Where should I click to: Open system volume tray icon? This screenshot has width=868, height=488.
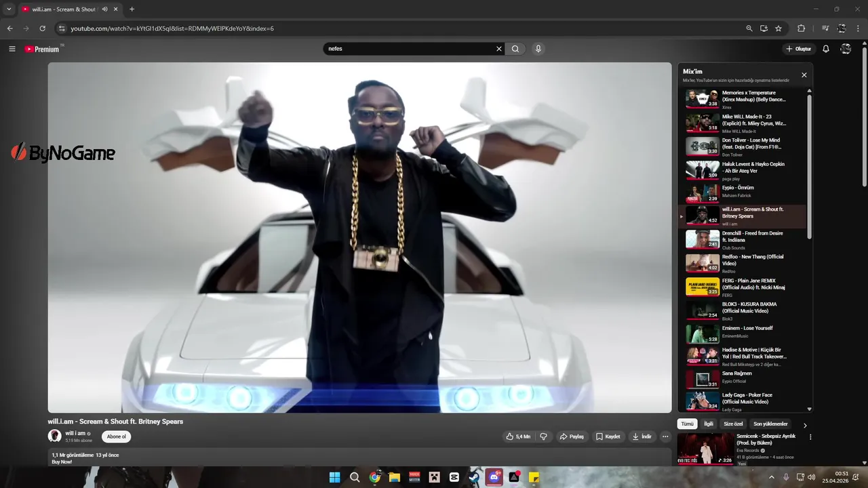click(x=812, y=477)
